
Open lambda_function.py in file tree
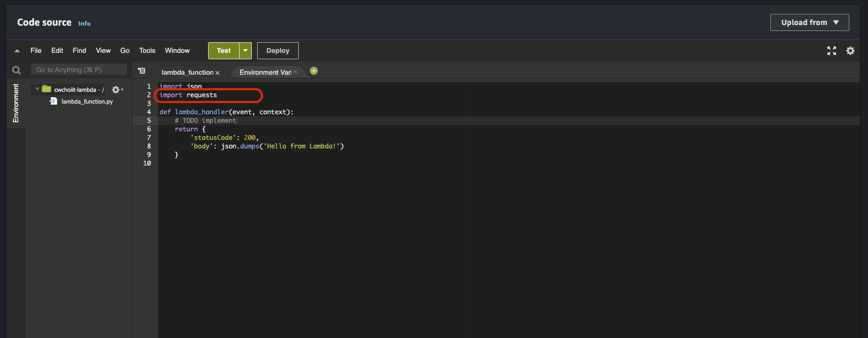[87, 101]
